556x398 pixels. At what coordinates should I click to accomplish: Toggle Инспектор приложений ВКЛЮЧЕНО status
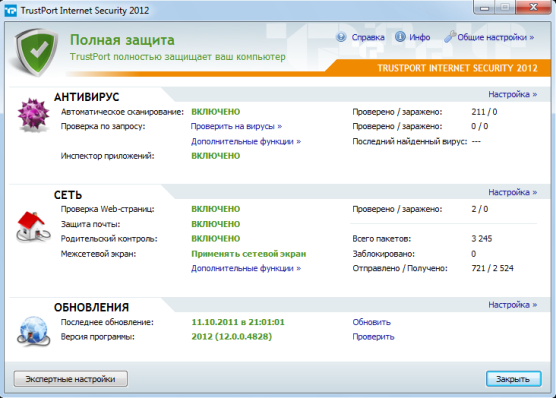(216, 156)
